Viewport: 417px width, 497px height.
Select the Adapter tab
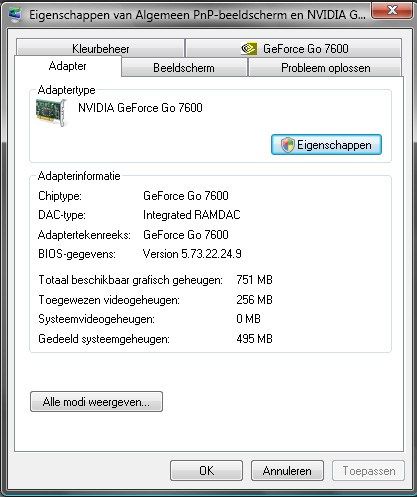click(x=68, y=66)
